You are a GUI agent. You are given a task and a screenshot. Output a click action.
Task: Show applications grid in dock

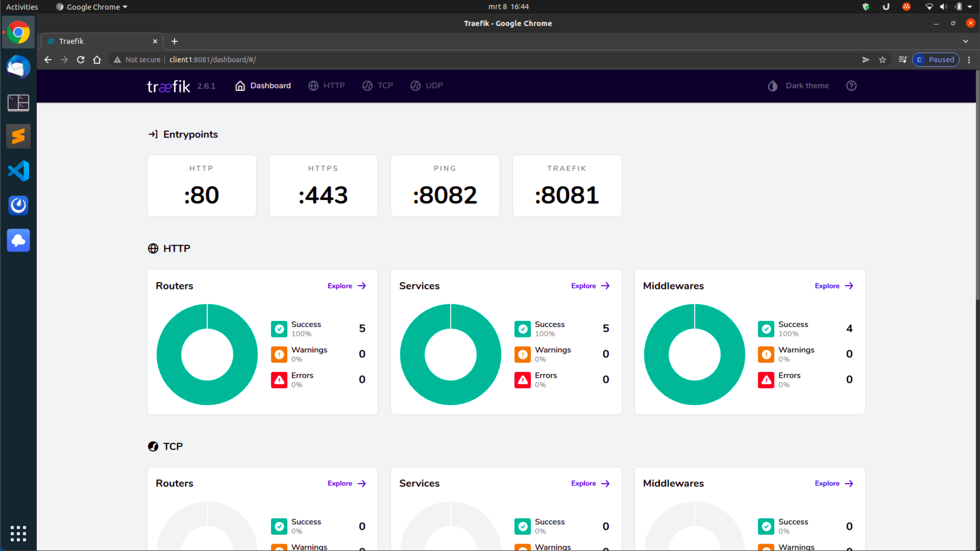[18, 534]
